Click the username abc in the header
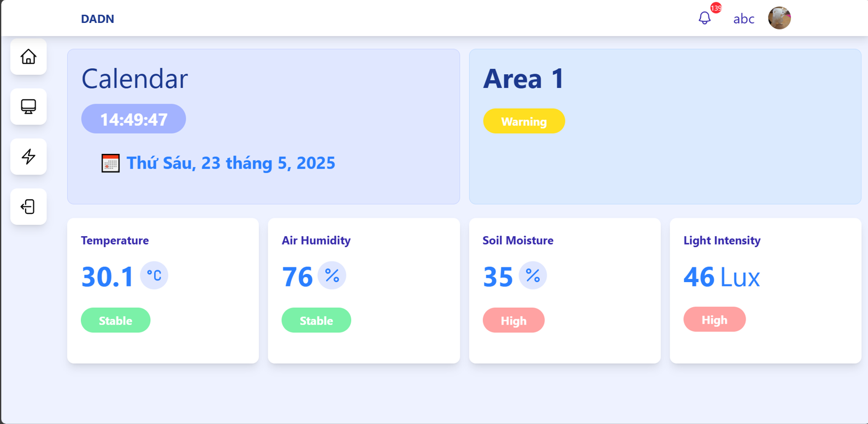This screenshot has height=424, width=868. 743,19
